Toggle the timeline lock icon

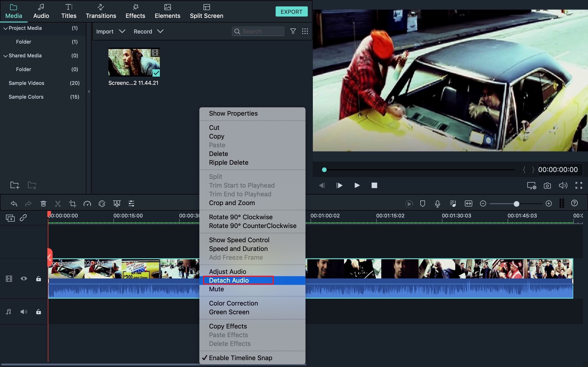point(39,279)
